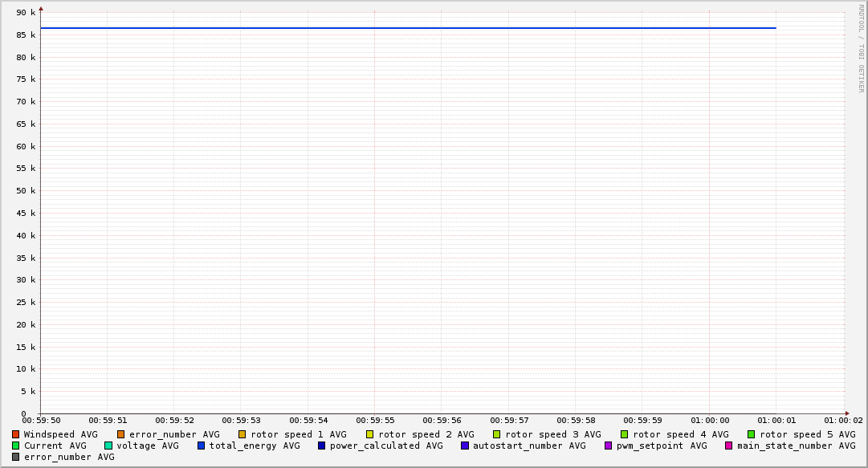Viewport: 868px width, 468px height.
Task: Click the power_calculated AVG legend label
Action: point(385,446)
